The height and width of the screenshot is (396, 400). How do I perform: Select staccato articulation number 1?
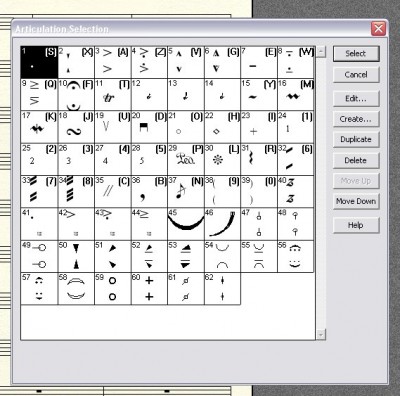[x=39, y=62]
